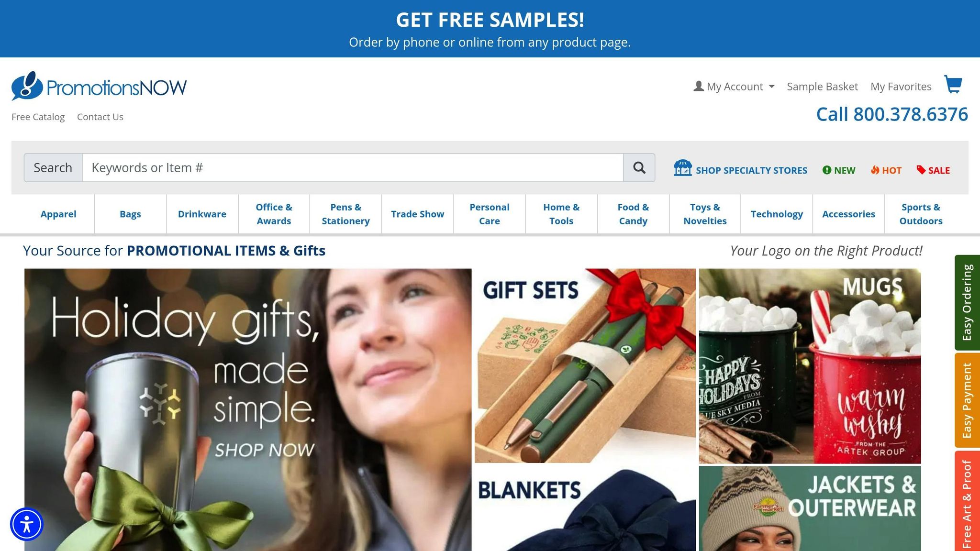Open the Sports & Outdoors menu
This screenshot has width=980, height=551.
pos(921,214)
